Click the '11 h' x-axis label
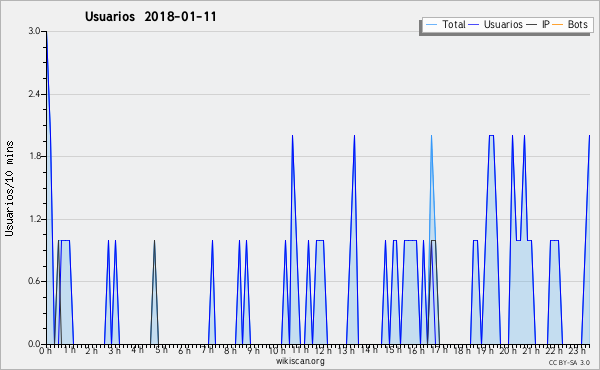600x370 pixels. click(x=300, y=350)
